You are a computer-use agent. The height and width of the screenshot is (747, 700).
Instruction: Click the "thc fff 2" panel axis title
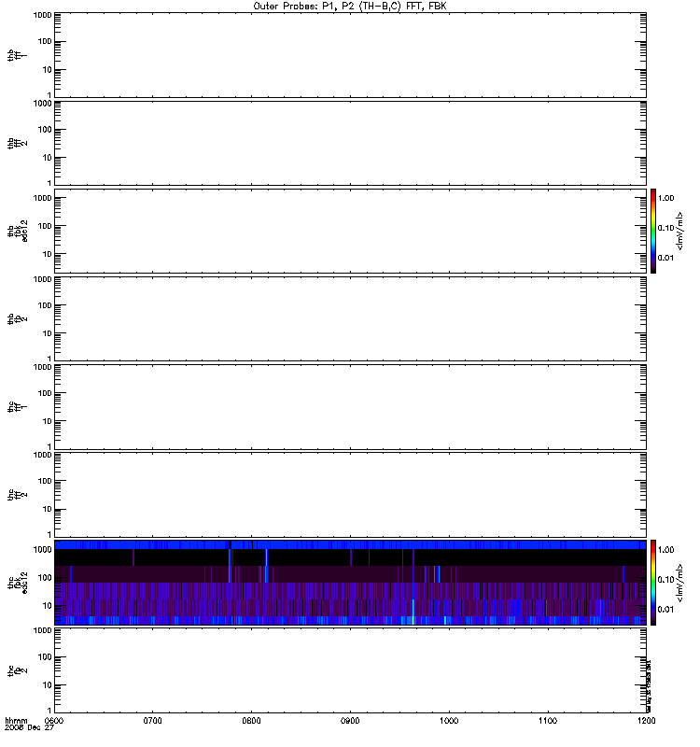17,495
